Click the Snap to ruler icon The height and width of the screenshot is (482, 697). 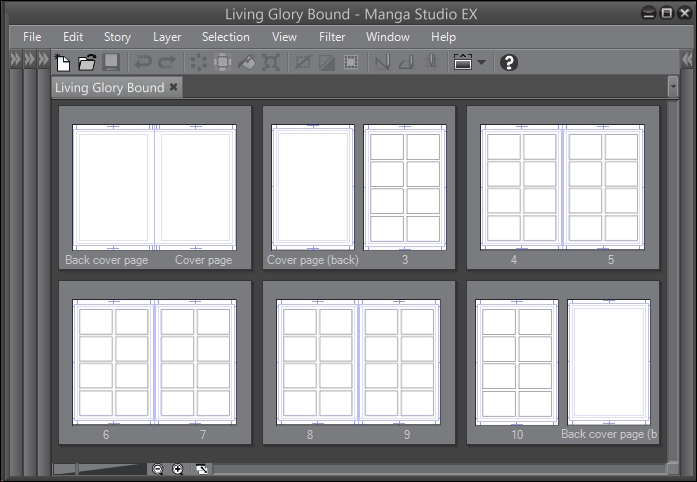[383, 62]
